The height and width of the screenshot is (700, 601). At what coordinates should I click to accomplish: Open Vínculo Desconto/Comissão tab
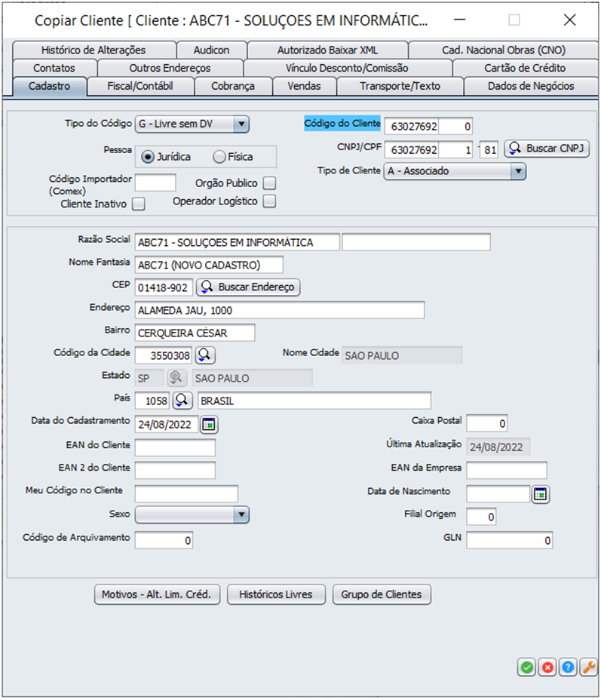tap(347, 68)
